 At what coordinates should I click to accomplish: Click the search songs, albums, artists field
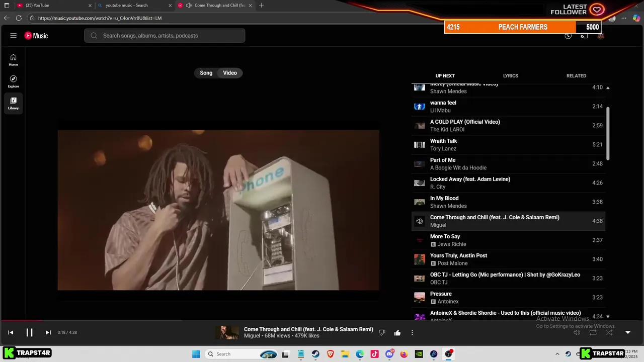click(x=165, y=36)
